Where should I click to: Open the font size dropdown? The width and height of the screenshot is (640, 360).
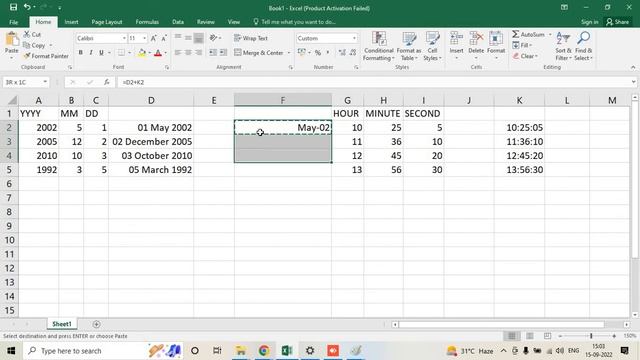[144, 38]
